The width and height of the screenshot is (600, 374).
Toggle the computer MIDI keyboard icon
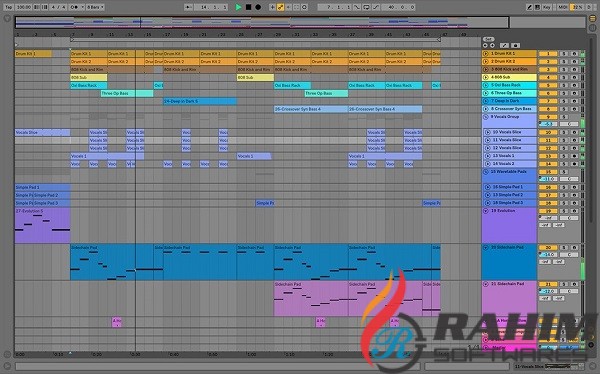[x=537, y=7]
